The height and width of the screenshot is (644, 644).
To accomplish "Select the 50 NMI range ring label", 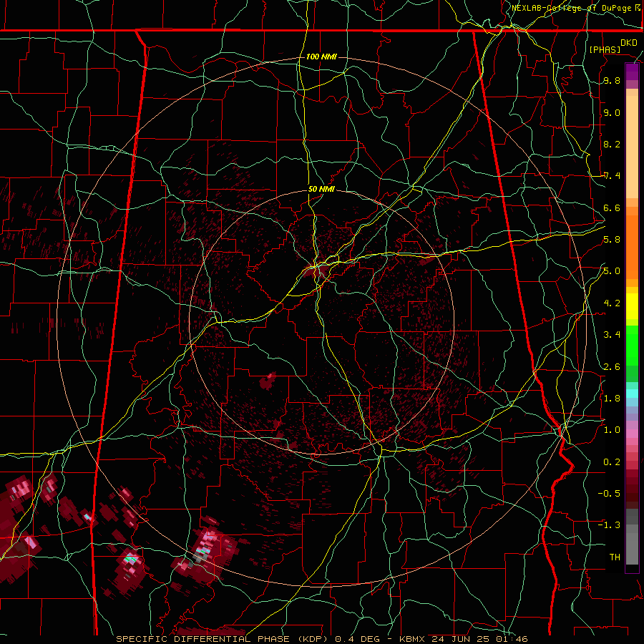I will (321, 190).
